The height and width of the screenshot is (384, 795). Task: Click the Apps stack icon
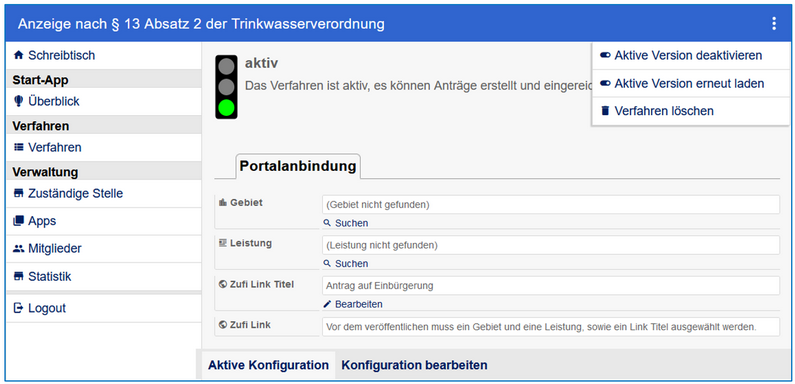point(19,221)
